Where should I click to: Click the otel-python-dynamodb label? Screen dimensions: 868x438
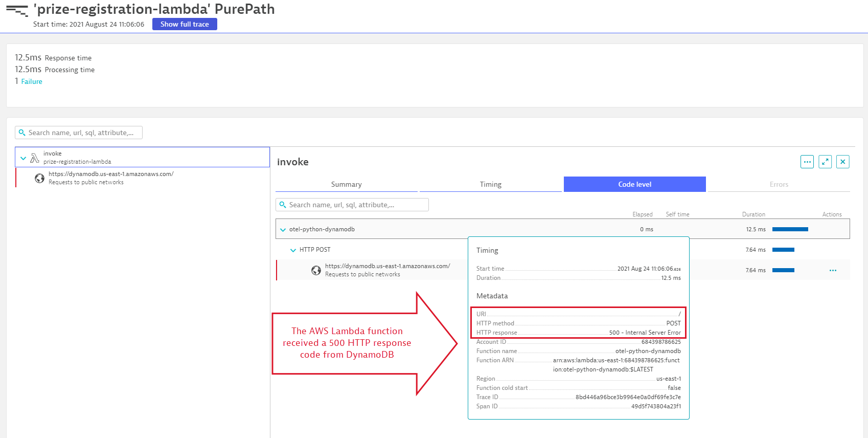[x=322, y=229]
